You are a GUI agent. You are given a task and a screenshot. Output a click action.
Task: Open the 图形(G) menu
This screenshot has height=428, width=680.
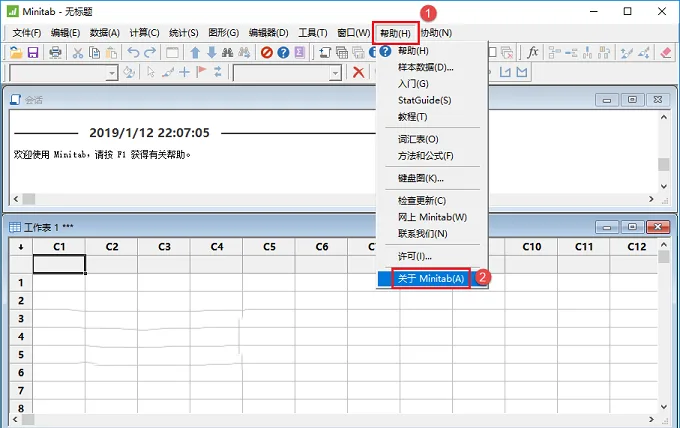pos(223,33)
